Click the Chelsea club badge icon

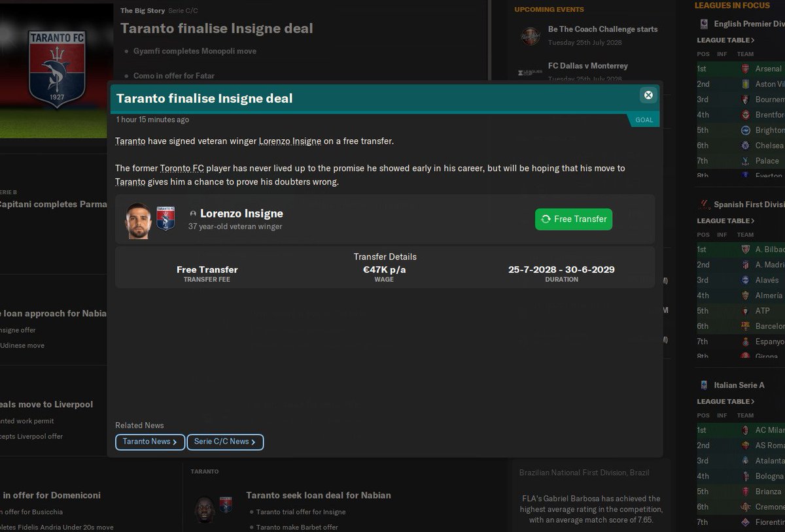pos(745,146)
